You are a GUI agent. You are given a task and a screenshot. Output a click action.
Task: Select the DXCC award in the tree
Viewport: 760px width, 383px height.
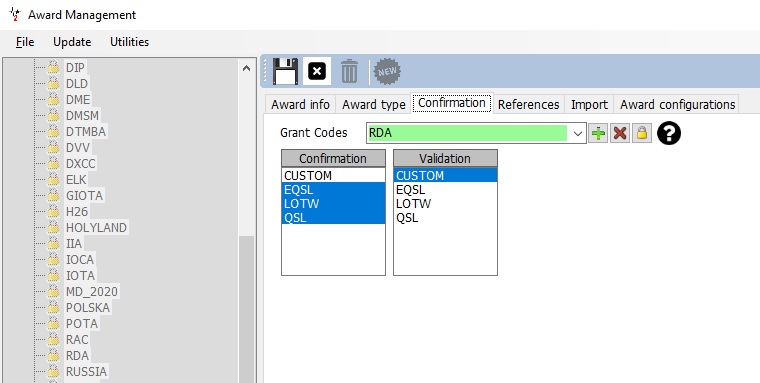pyautogui.click(x=81, y=163)
